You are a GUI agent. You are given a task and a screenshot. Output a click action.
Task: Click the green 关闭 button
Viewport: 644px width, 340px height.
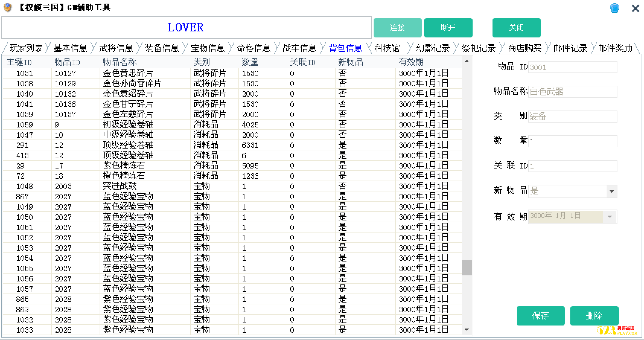(516, 27)
